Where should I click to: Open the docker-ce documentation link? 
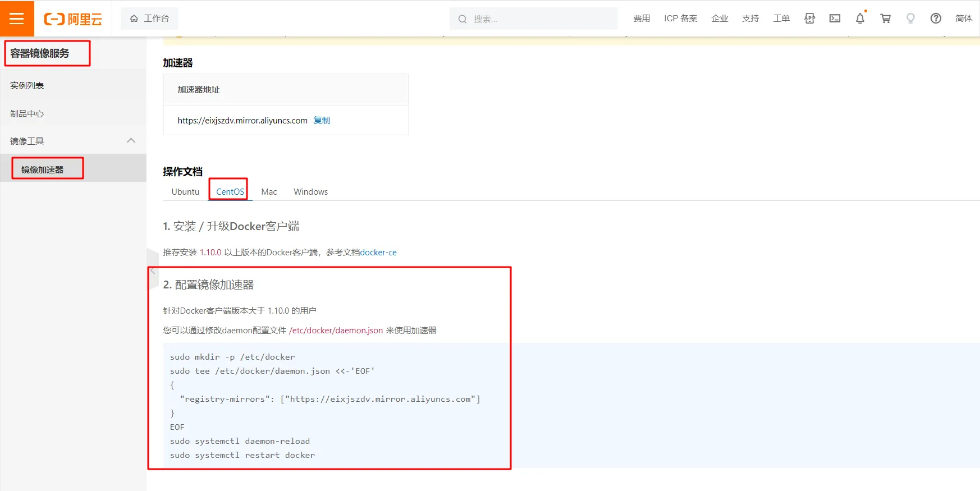(378, 253)
